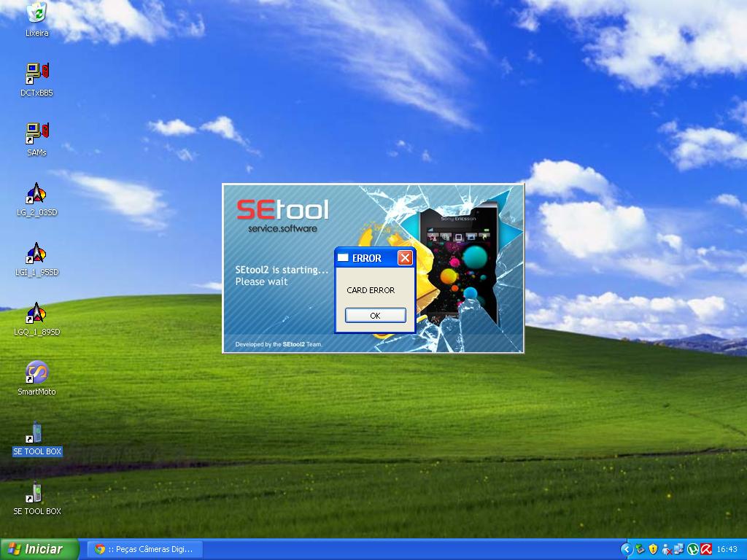The width and height of the screenshot is (747, 560).
Task: Click OK in the ERROR dialog
Action: coord(376,316)
